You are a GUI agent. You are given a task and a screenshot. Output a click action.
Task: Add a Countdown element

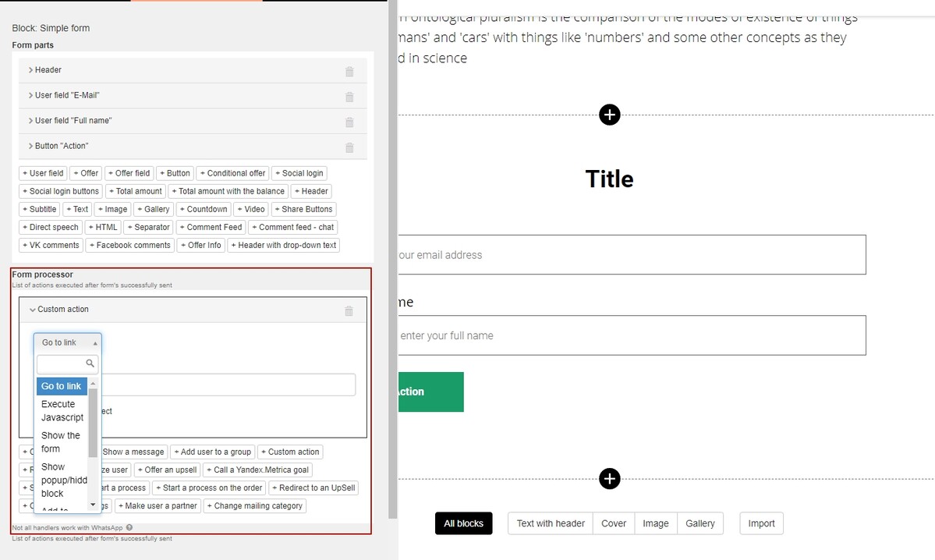[x=203, y=209]
